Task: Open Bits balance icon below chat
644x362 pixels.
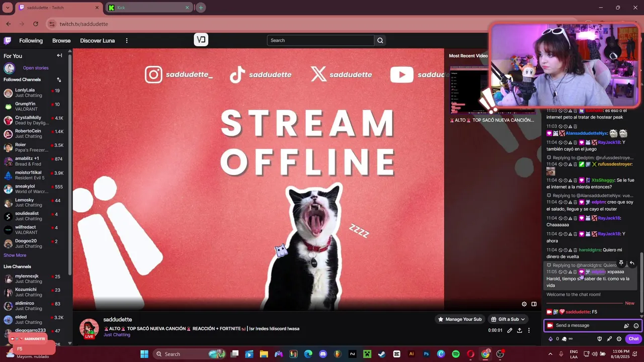Action: (x=550, y=339)
